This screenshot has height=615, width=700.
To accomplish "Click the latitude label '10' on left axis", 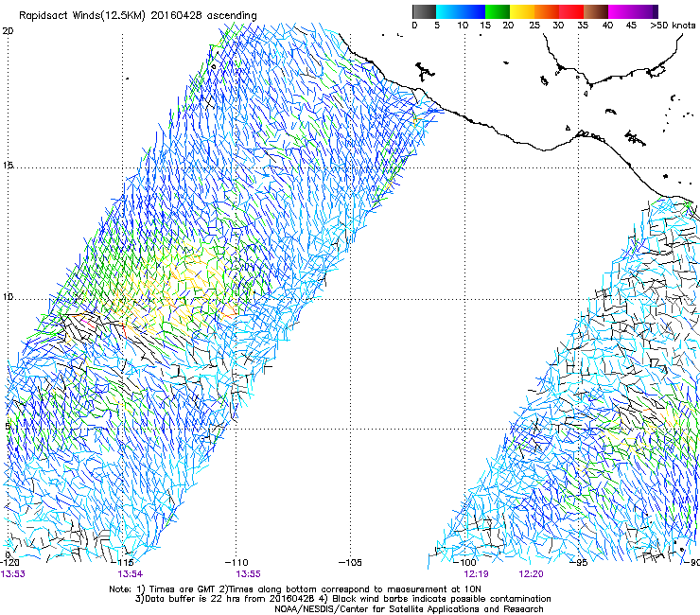I will pyautogui.click(x=8, y=297).
